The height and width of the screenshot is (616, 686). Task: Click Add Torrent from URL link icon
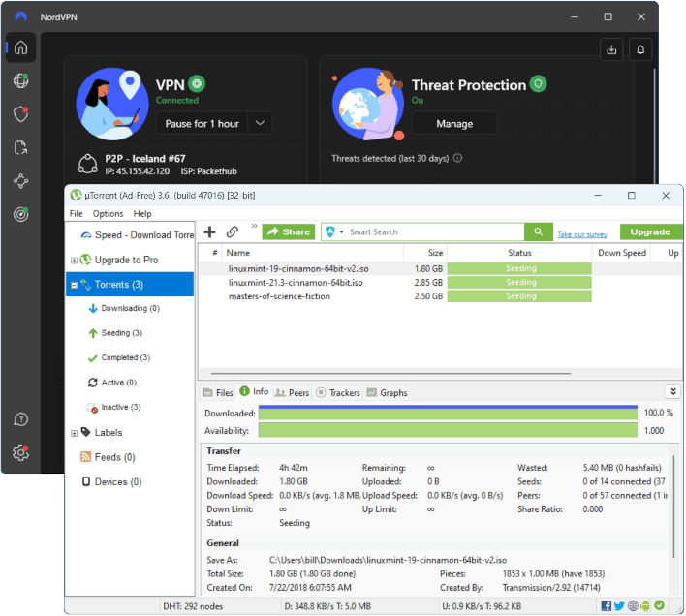[x=233, y=231]
